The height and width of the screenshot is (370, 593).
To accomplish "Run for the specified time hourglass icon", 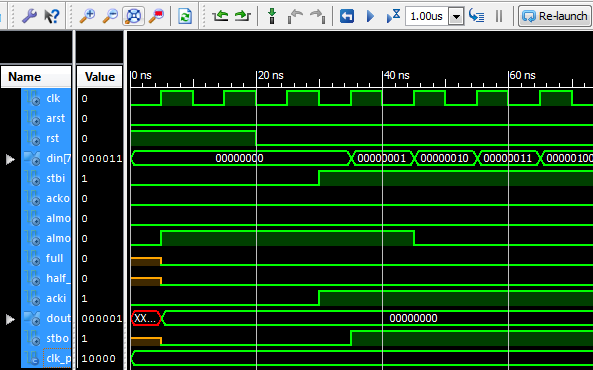I will tap(393, 16).
